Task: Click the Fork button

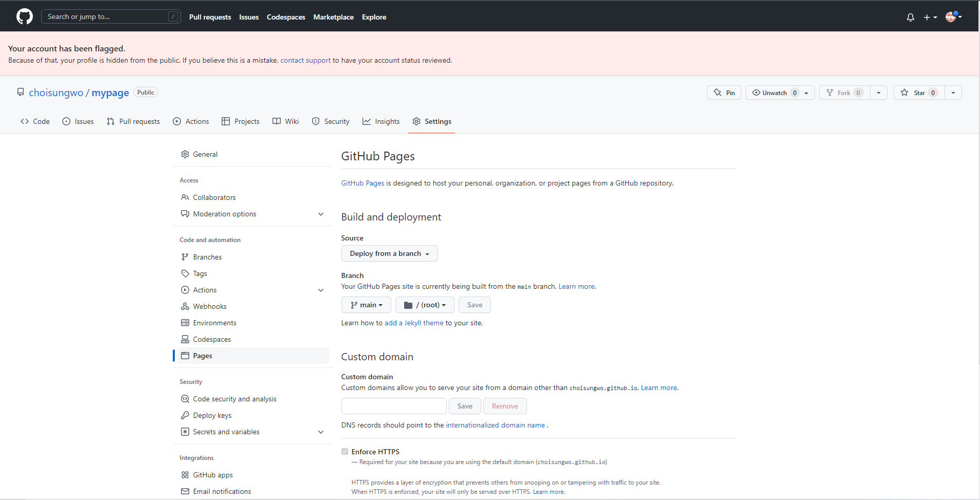Action: click(x=844, y=92)
